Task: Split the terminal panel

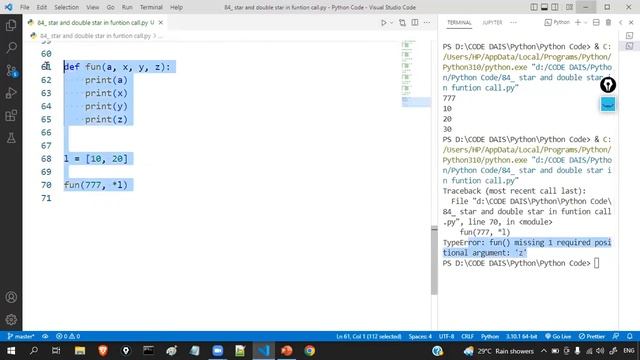Action: (596, 22)
